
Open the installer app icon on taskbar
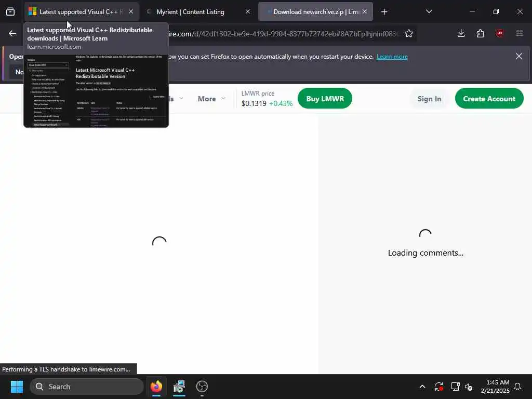point(179,387)
